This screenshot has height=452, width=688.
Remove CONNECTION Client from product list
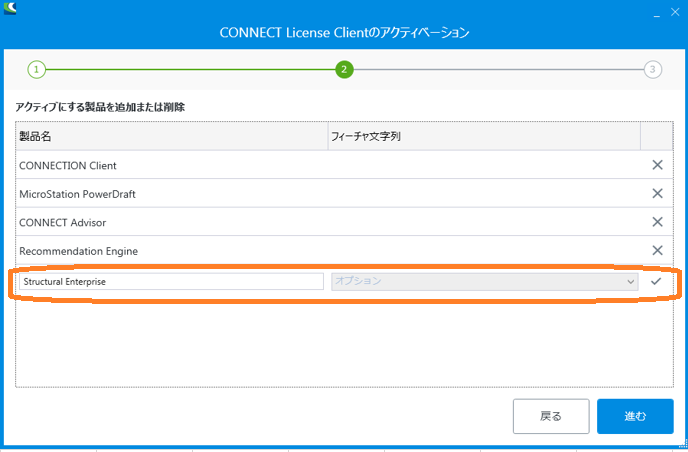pyautogui.click(x=657, y=165)
